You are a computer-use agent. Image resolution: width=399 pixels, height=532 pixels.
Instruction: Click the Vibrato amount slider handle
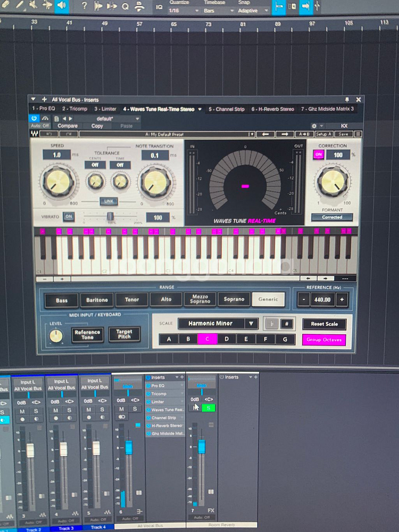tap(110, 216)
